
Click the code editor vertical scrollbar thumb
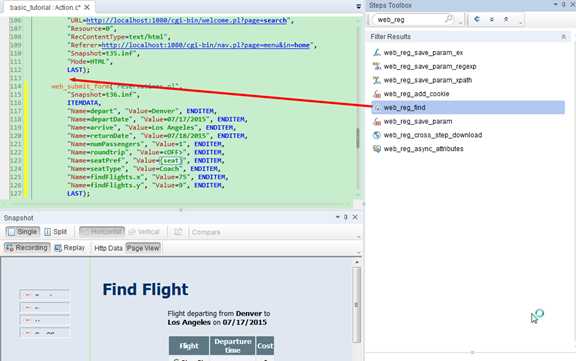coord(358,138)
